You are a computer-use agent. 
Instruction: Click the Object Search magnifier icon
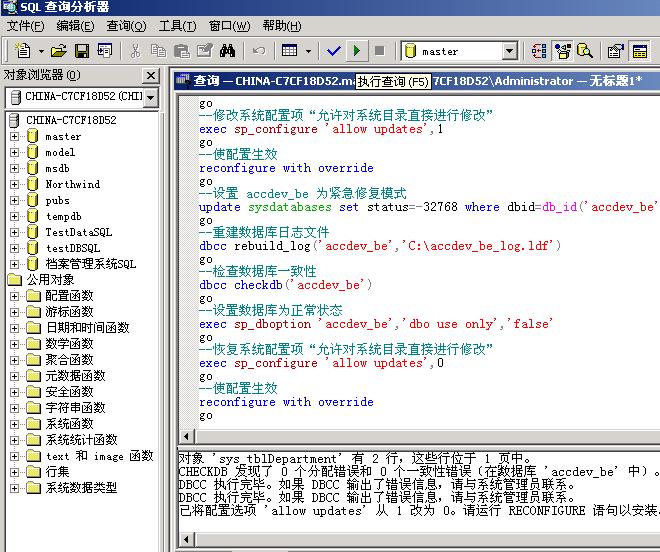pyautogui.click(x=585, y=51)
